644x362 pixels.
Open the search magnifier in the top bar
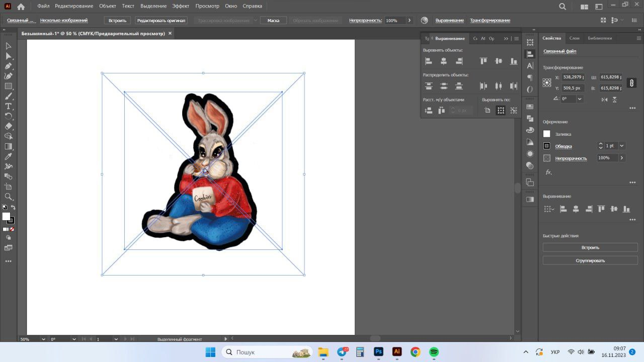[x=562, y=7]
